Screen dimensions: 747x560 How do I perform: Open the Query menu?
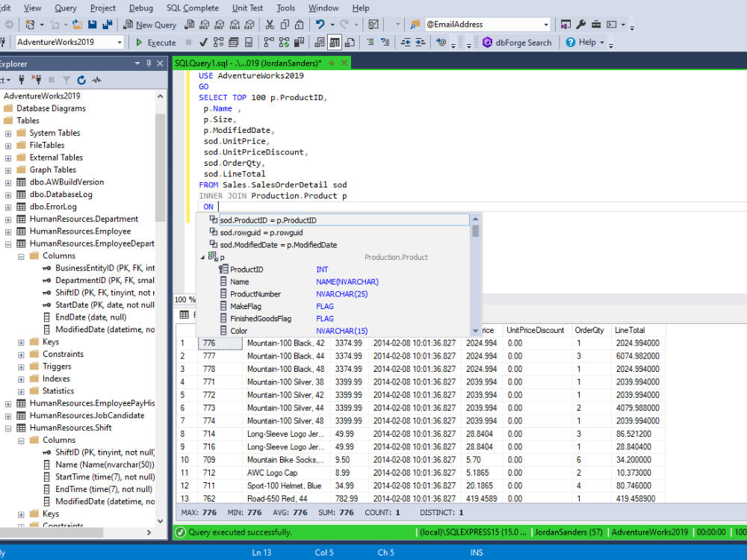click(65, 8)
